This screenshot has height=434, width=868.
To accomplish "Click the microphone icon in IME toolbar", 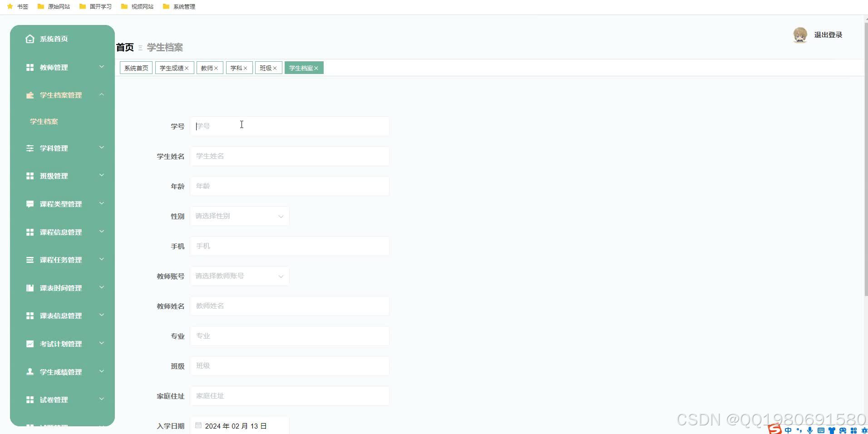I will (810, 430).
